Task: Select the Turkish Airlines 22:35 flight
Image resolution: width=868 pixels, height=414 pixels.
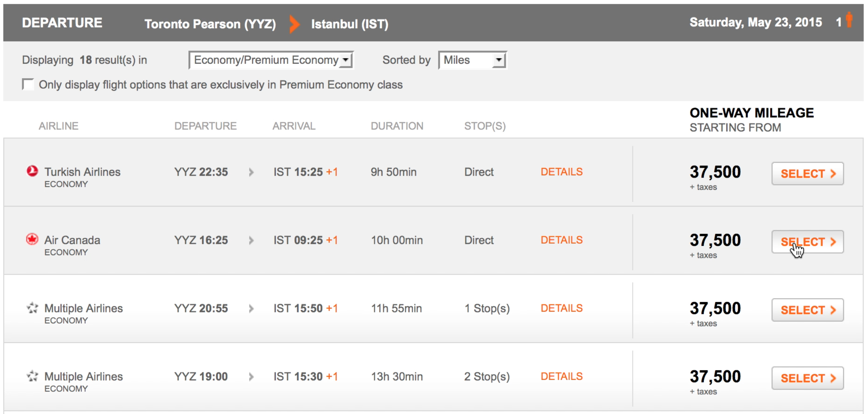Action: tap(808, 174)
